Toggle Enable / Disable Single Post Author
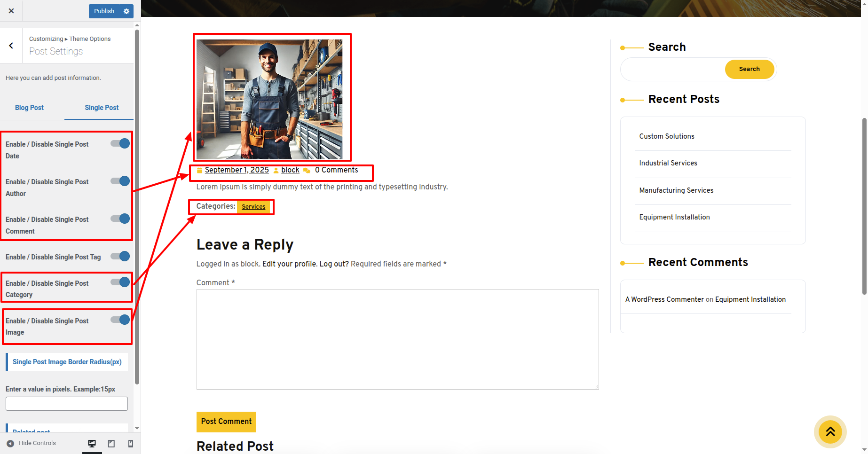 120,181
